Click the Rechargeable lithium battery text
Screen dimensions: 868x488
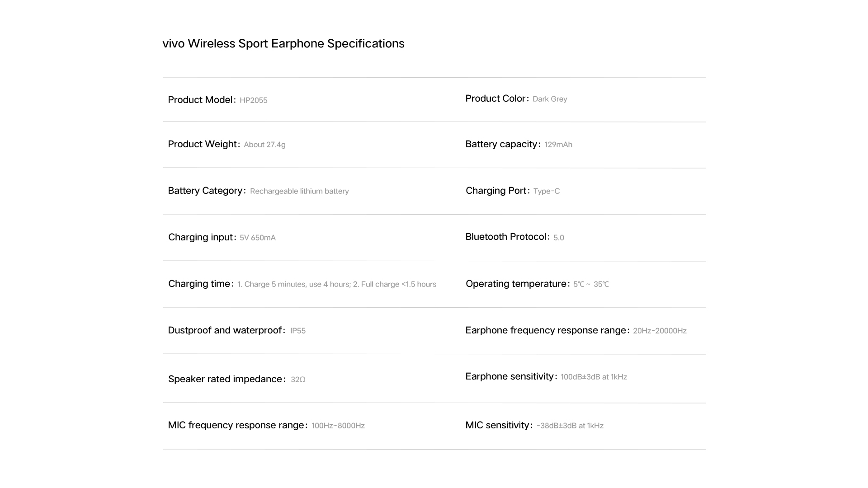[x=299, y=191]
